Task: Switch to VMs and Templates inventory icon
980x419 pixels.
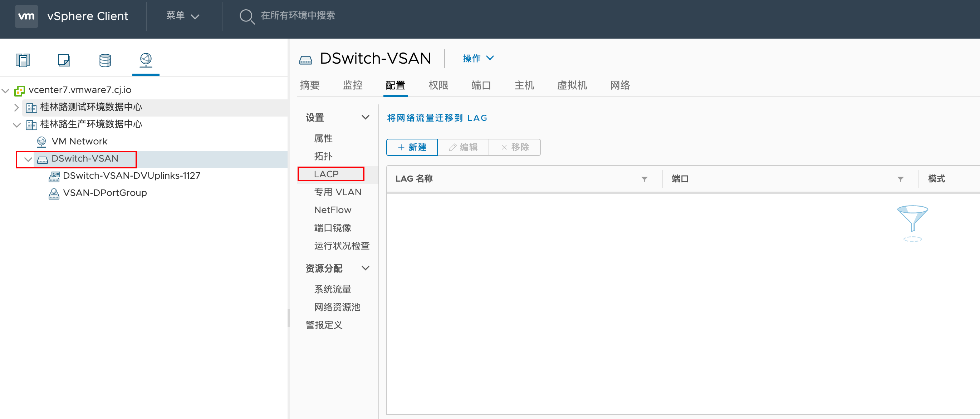Action: (x=64, y=60)
